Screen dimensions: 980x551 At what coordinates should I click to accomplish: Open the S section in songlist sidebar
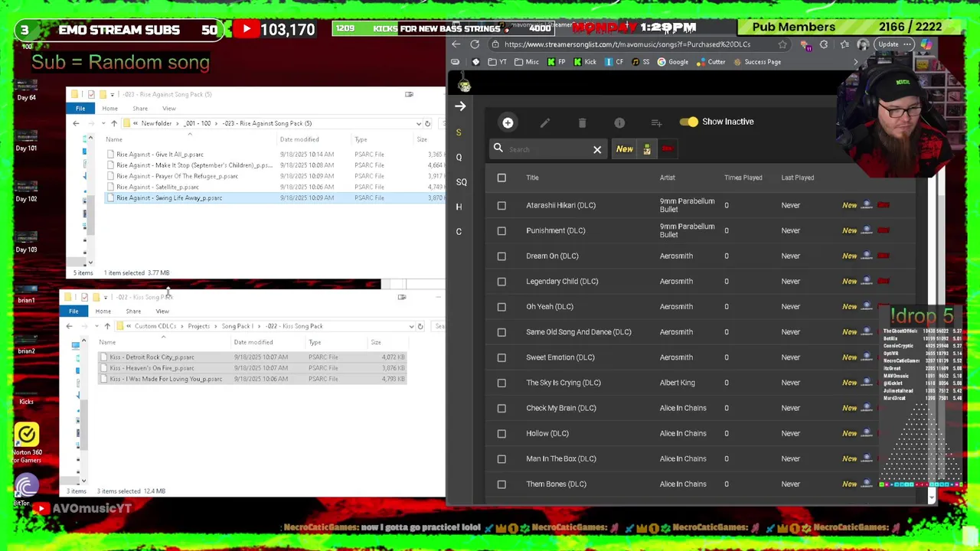459,132
